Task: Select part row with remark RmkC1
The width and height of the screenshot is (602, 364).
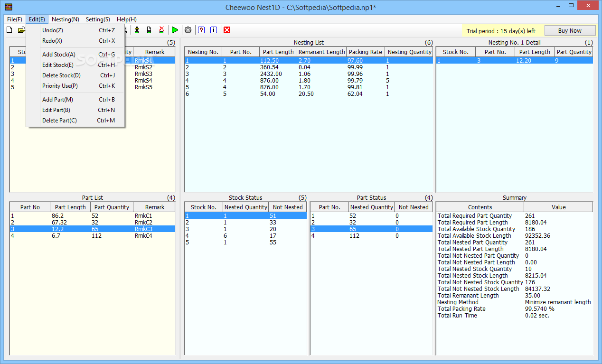Action: 93,216
